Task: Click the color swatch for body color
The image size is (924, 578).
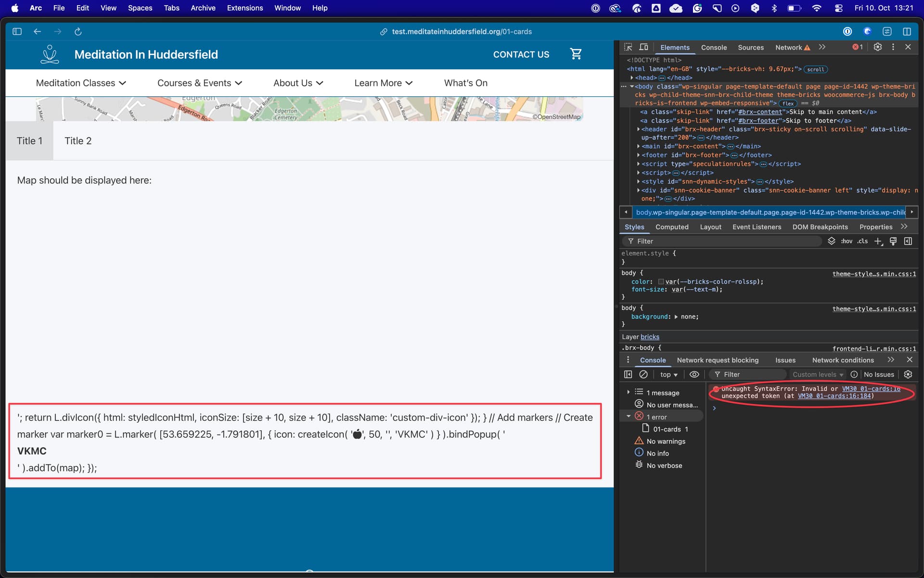Action: pos(661,282)
